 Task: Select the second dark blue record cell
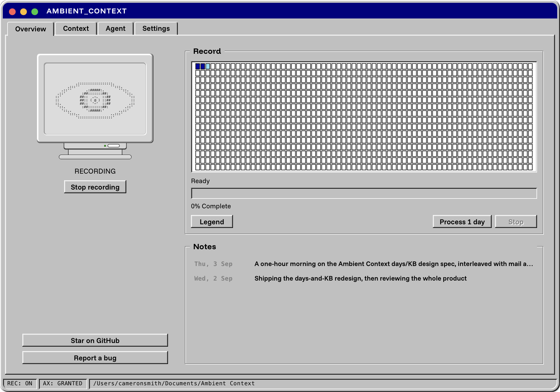(x=203, y=66)
